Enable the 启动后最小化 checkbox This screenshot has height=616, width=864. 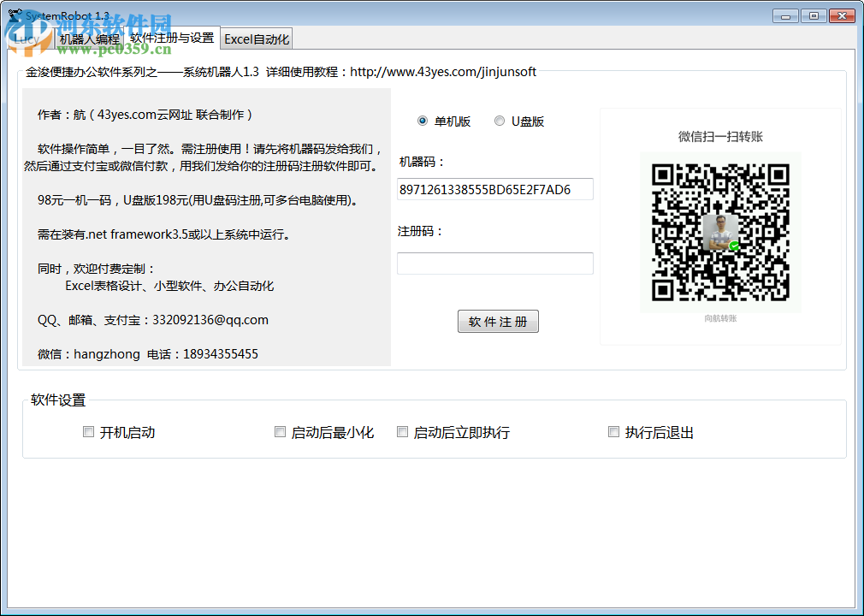click(x=280, y=432)
